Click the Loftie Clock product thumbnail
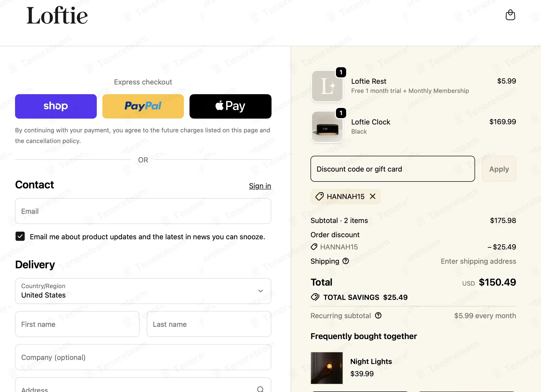541x392 pixels. pyautogui.click(x=327, y=127)
